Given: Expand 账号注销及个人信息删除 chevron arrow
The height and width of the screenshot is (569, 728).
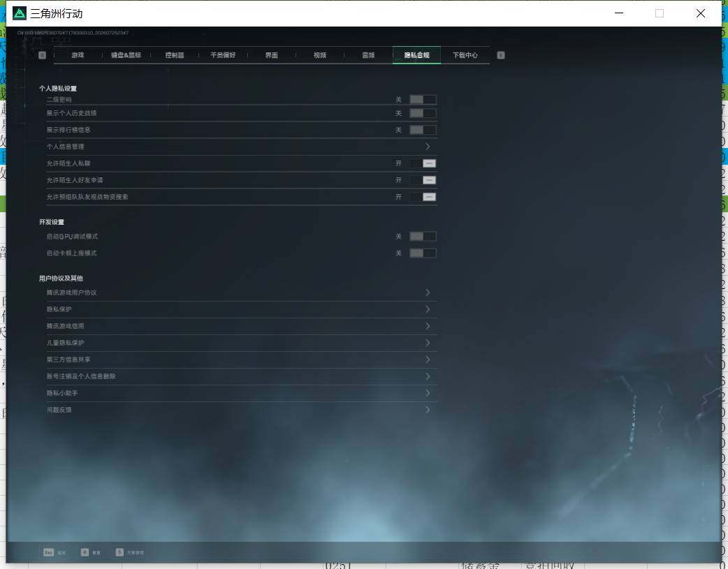Looking at the screenshot, I should pyautogui.click(x=428, y=376).
